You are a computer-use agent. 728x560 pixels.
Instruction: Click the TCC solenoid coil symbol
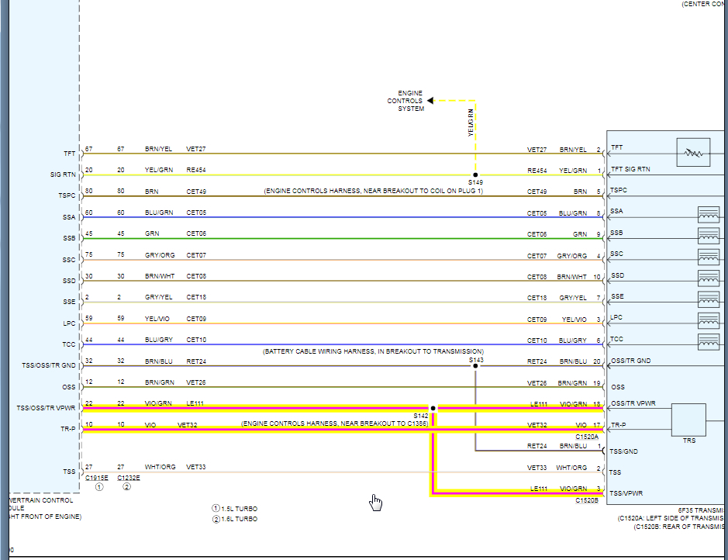click(709, 342)
